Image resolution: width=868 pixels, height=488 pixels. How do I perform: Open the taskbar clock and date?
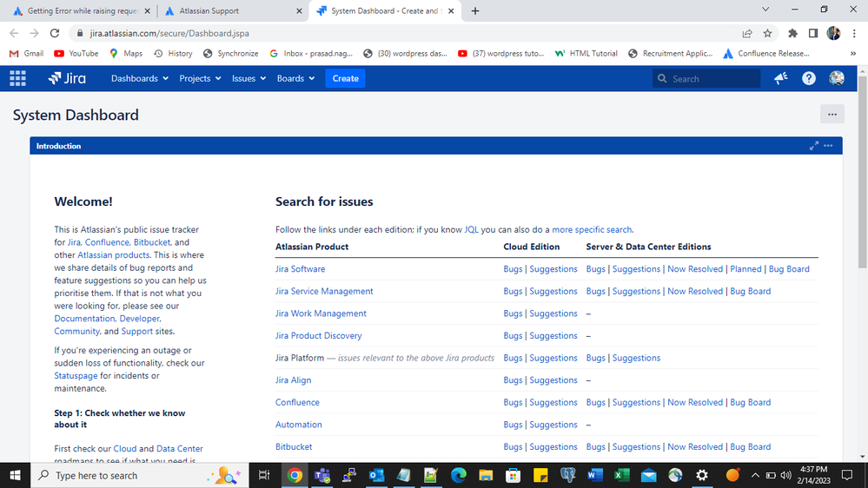(x=814, y=475)
